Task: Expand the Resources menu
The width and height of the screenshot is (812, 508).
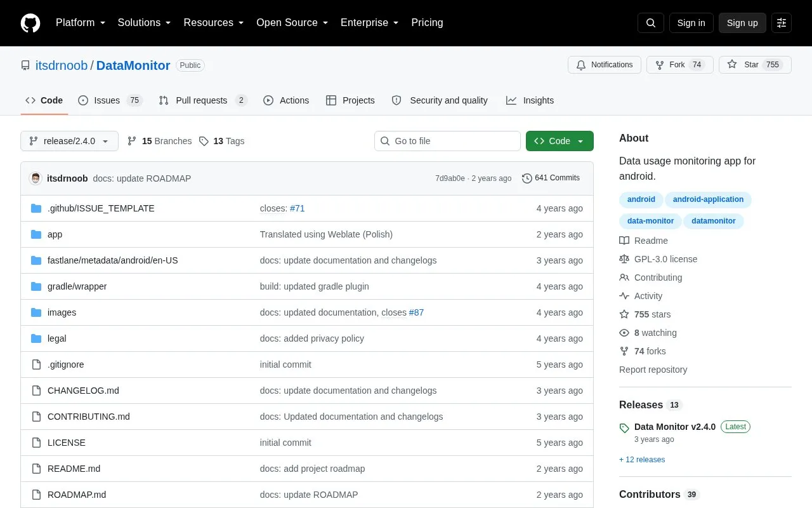Action: point(214,23)
